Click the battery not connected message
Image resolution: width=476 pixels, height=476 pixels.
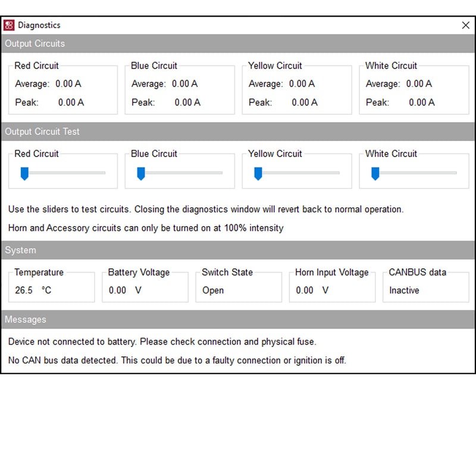(x=162, y=342)
